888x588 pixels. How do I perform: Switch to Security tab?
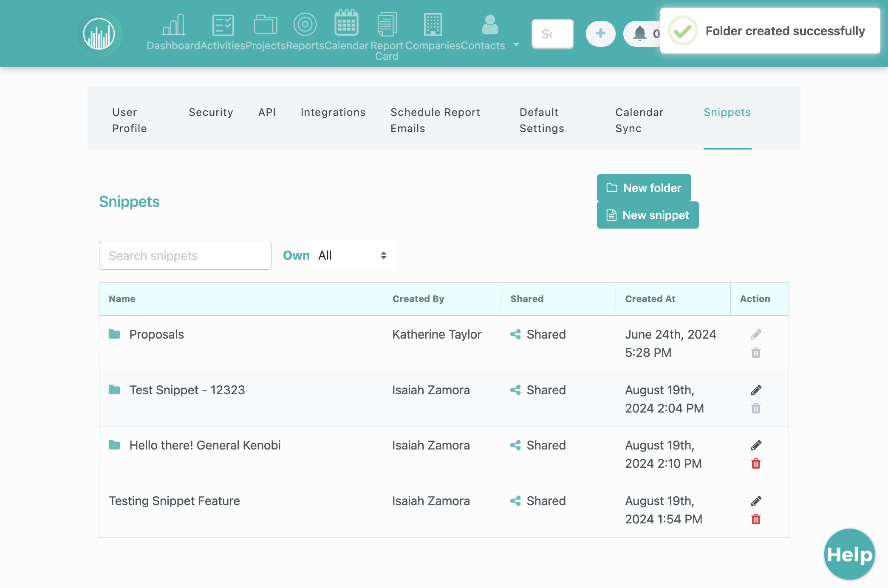tap(211, 112)
